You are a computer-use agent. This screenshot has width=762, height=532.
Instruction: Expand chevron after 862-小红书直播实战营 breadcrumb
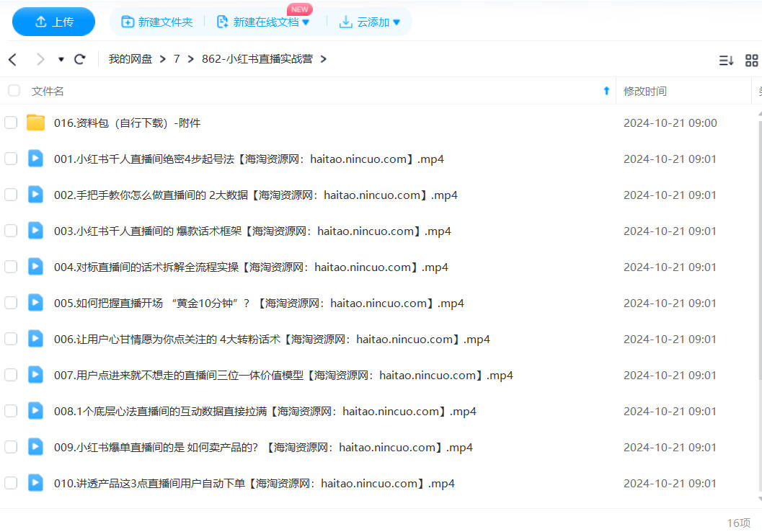point(323,59)
